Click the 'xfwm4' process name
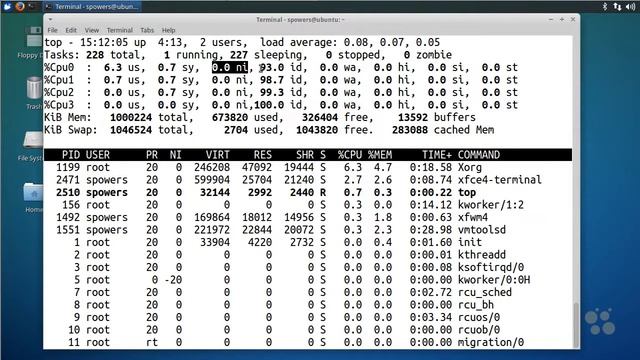Screen dimensions: 640x360 [x=473, y=218]
